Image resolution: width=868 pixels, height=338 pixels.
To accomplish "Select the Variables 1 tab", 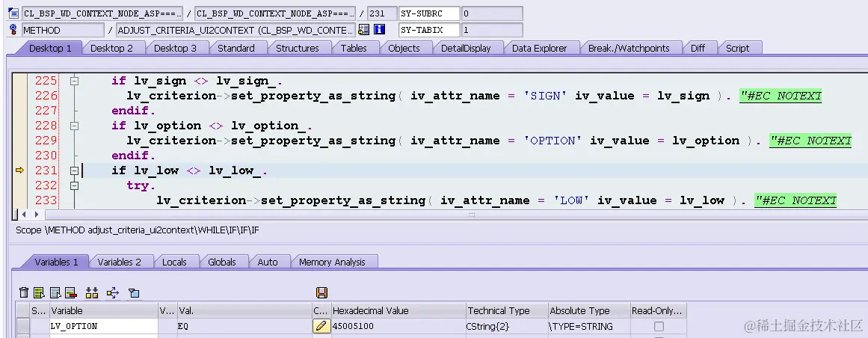I will pos(56,262).
